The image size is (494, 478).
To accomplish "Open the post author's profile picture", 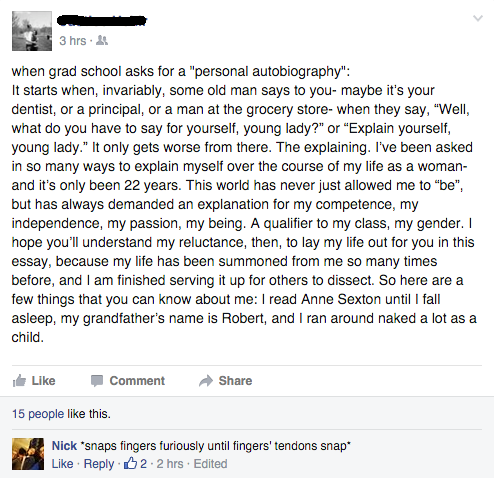I will (32, 31).
